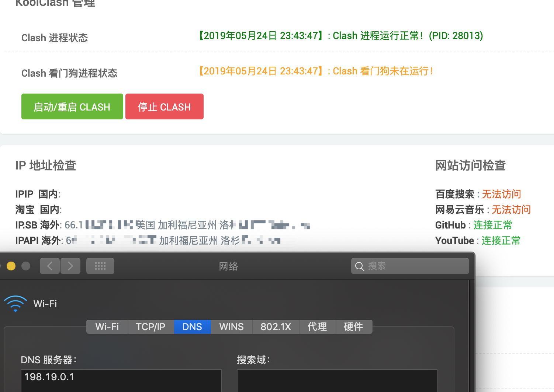Click the Clash 看门狗未在运行 status message

click(315, 71)
